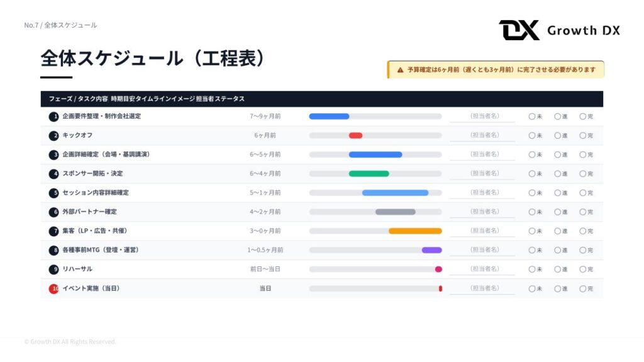
Task: Click the number 9 rehearsal step badge
Action: click(x=53, y=269)
